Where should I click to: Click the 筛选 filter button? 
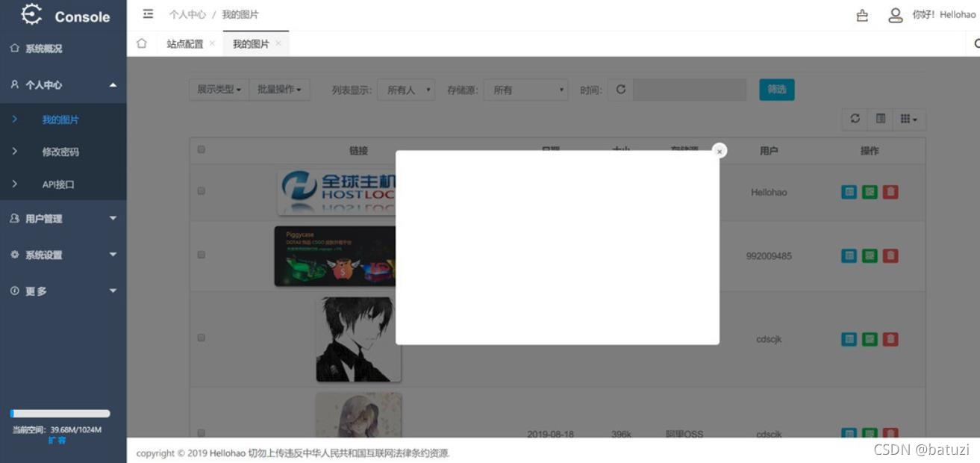pos(777,90)
